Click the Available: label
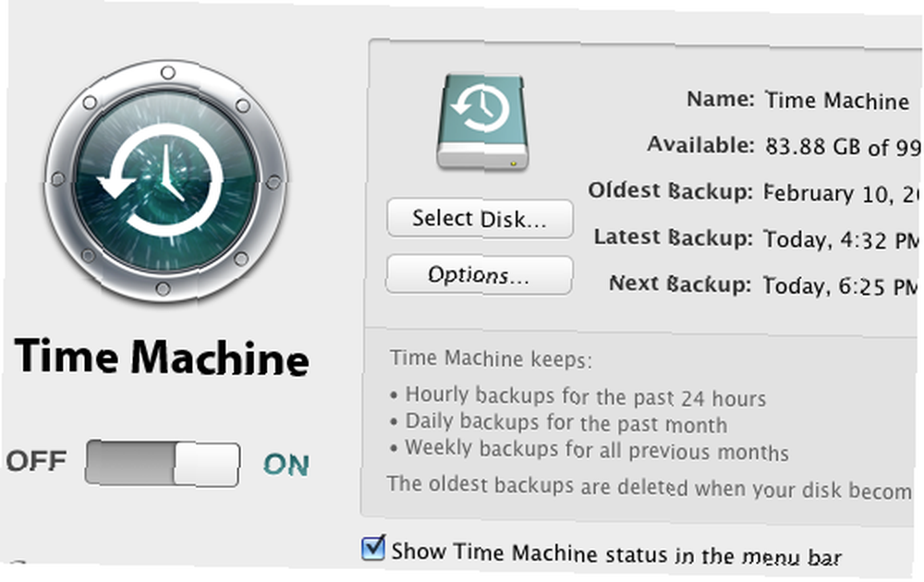924x582 pixels. 700,144
